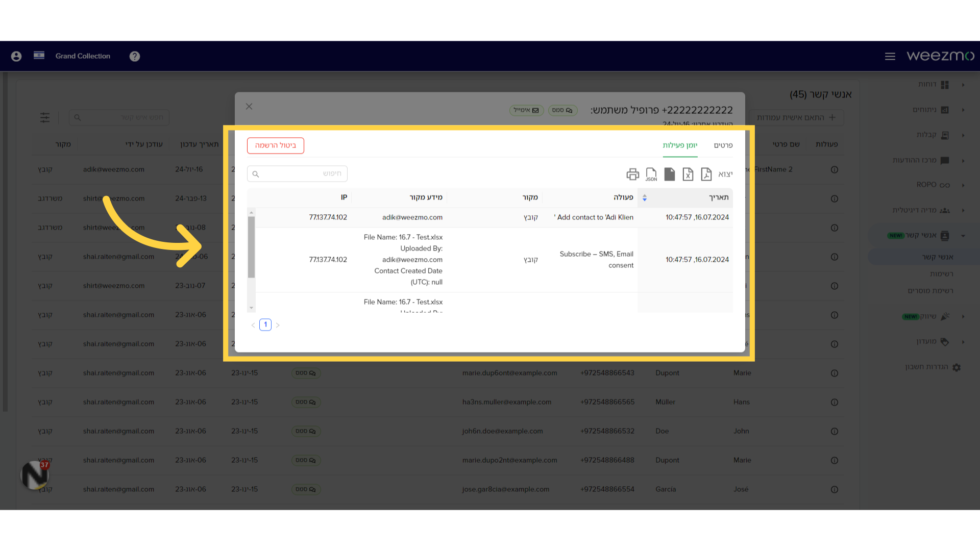The height and width of the screenshot is (551, 980).
Task: Open the help question mark icon
Action: [x=135, y=56]
